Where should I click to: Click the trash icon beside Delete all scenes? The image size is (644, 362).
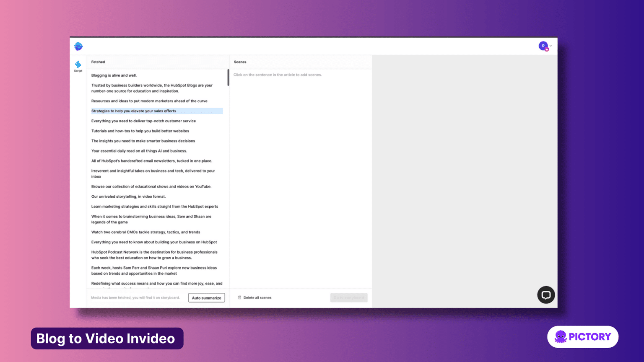(240, 297)
